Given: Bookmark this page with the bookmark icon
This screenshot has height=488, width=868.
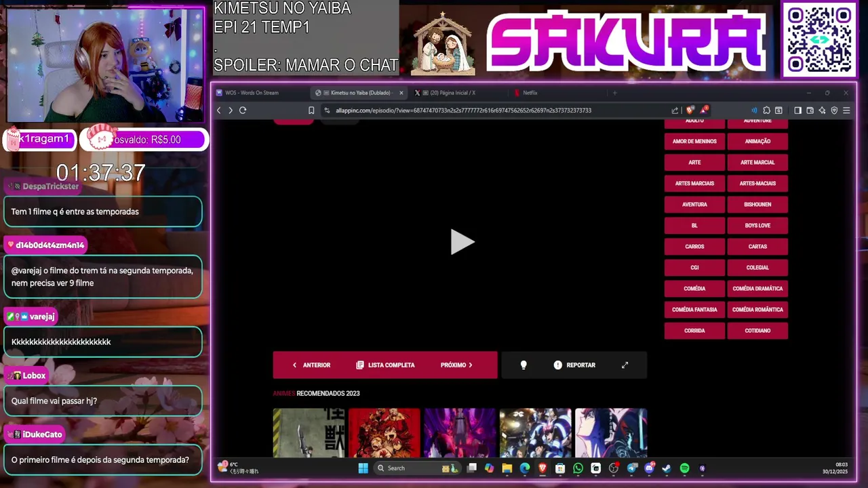Looking at the screenshot, I should [x=311, y=110].
